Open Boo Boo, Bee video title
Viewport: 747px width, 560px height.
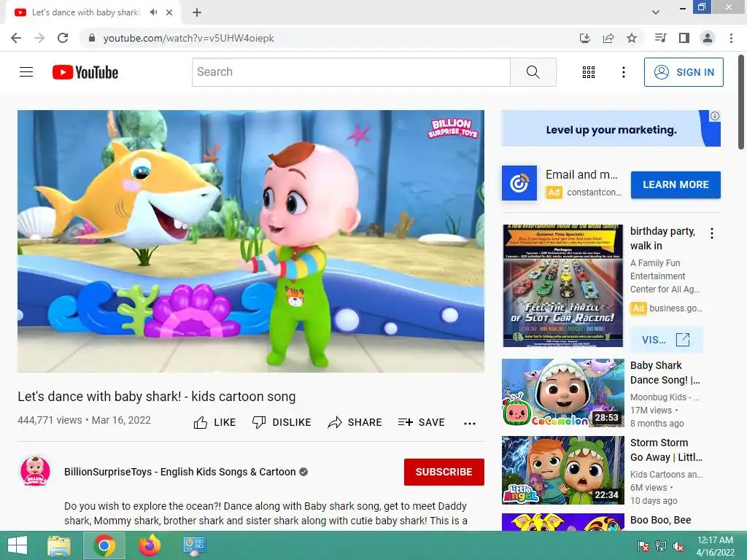tap(661, 520)
